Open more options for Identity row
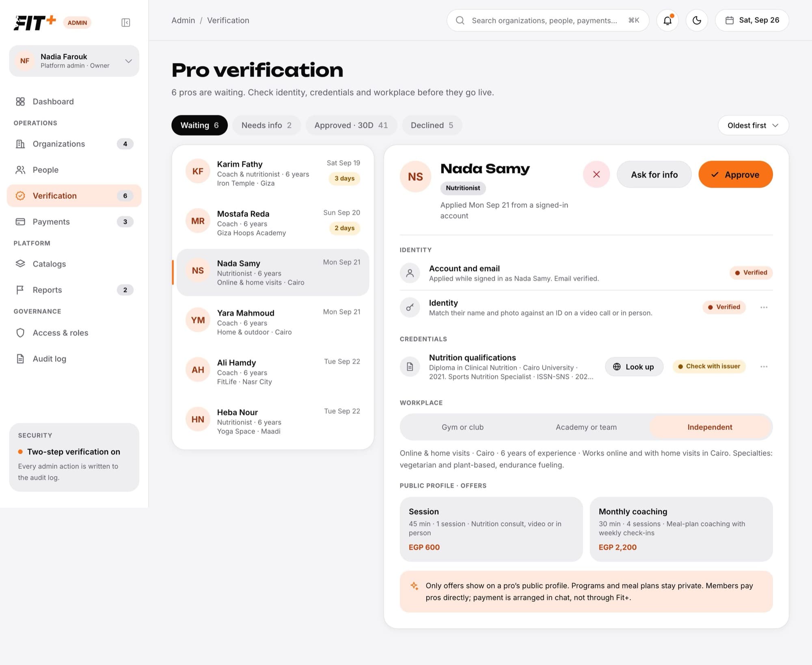Viewport: 812px width, 665px height. point(764,308)
